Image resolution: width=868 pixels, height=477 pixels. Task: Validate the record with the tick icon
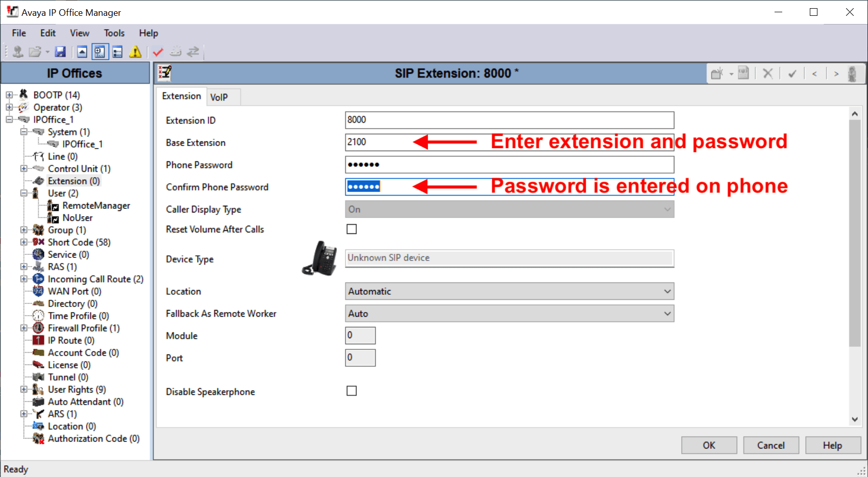[x=792, y=74]
